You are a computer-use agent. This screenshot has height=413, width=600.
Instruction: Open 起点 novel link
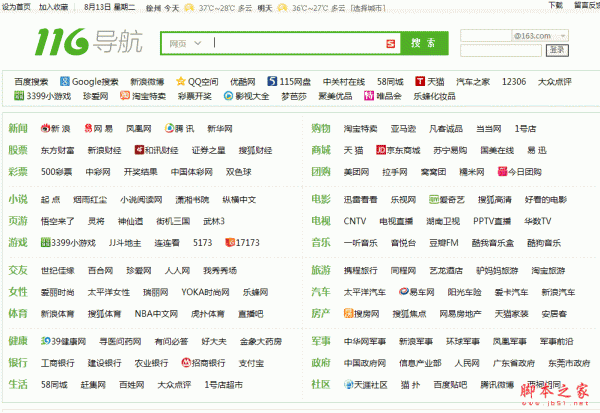pos(51,200)
